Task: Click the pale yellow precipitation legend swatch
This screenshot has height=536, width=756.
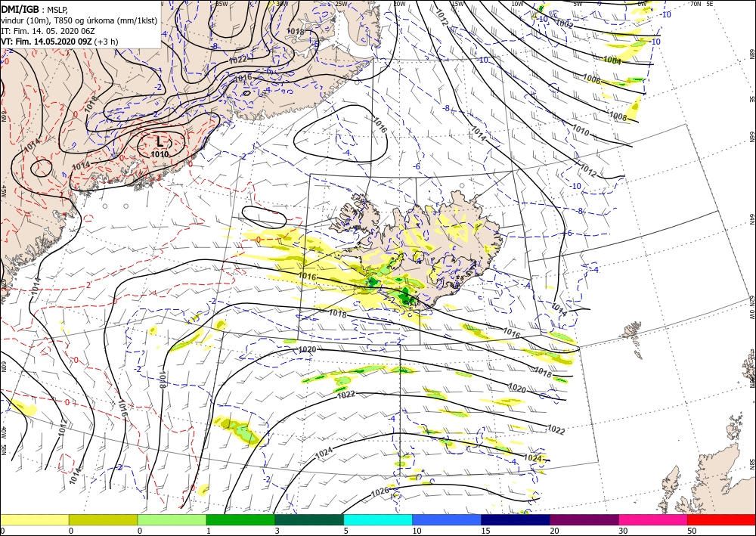Action: click(34, 519)
